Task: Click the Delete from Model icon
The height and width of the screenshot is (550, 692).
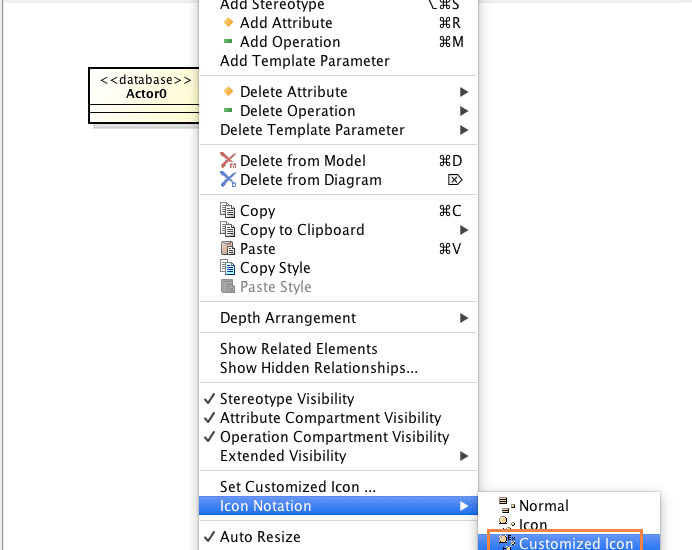Action: [x=228, y=161]
